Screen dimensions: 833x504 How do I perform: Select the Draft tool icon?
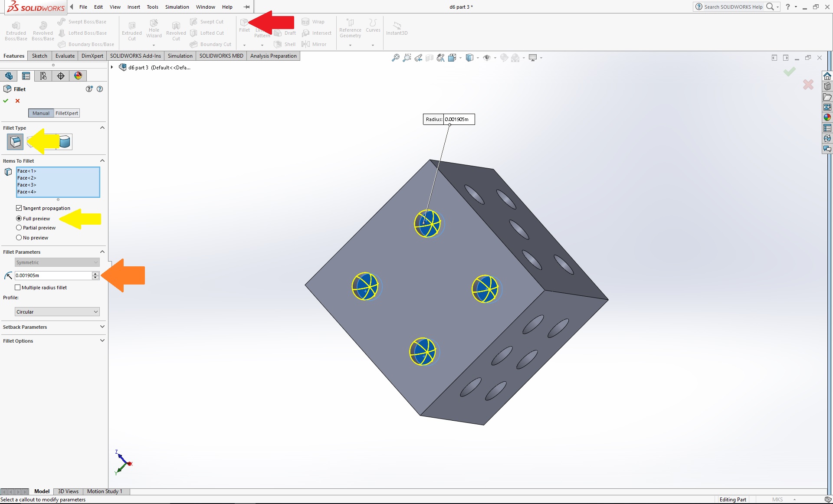(x=278, y=33)
